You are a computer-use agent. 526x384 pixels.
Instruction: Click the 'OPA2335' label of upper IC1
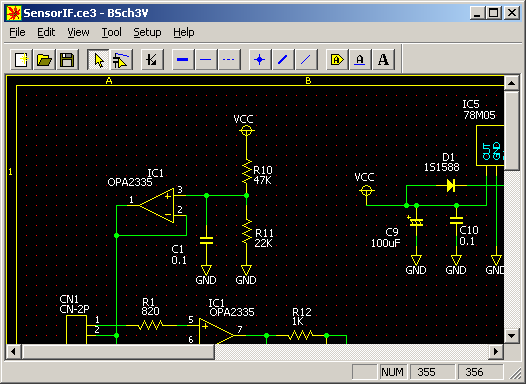tap(130, 182)
